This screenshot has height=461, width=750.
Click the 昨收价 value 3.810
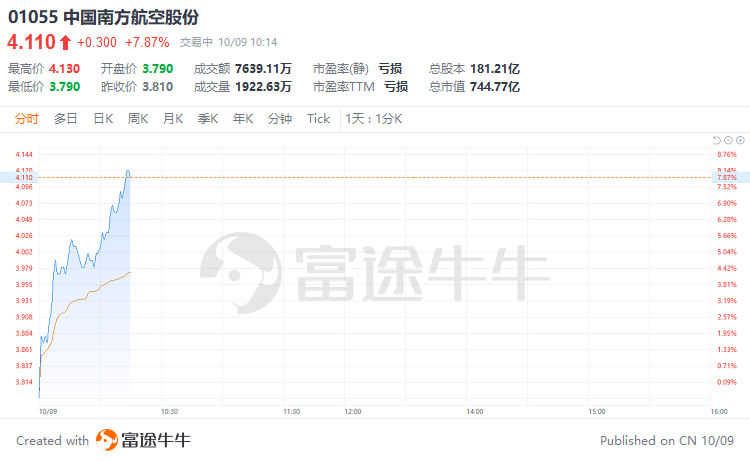[x=158, y=87]
